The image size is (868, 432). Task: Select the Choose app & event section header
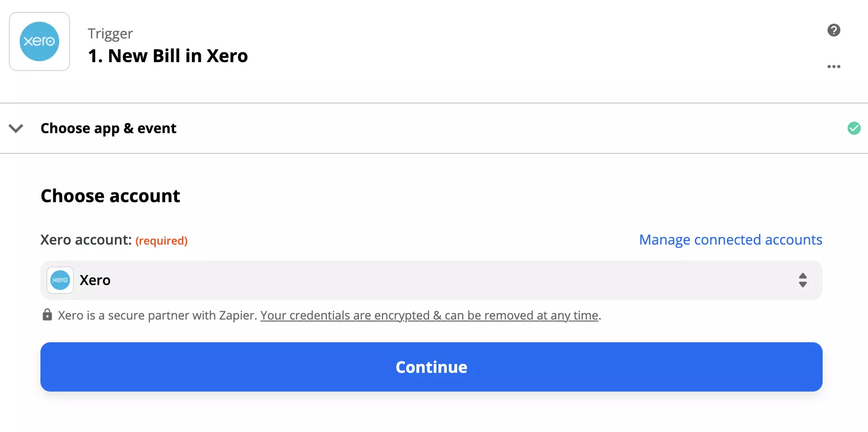pos(108,128)
